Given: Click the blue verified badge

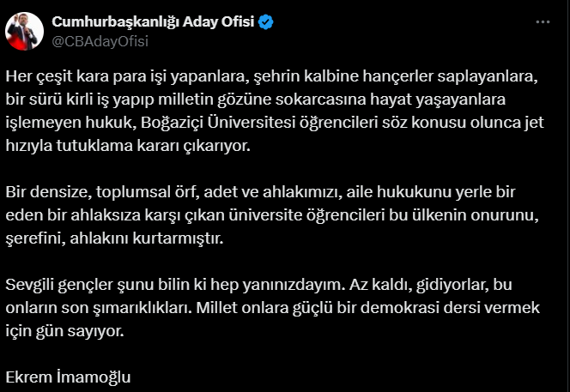Looking at the screenshot, I should click(265, 22).
